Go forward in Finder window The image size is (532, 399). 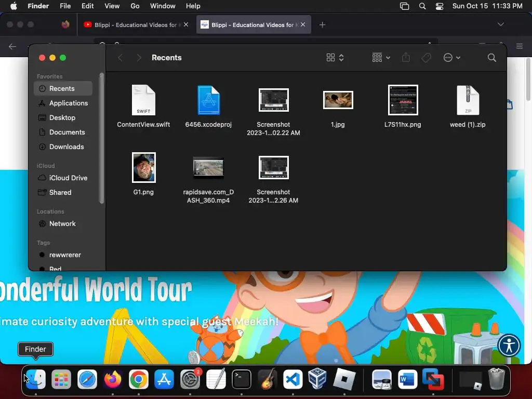139,58
